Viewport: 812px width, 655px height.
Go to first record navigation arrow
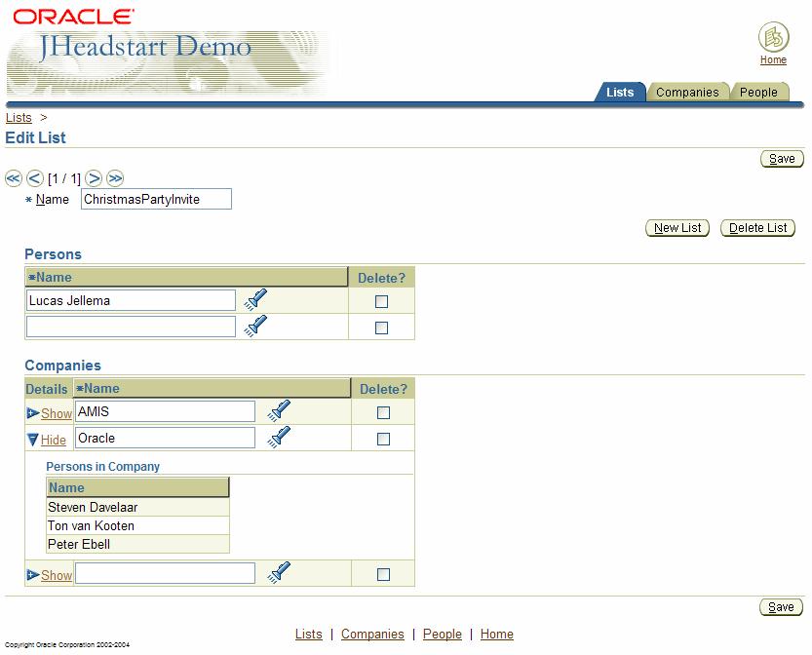click(14, 178)
